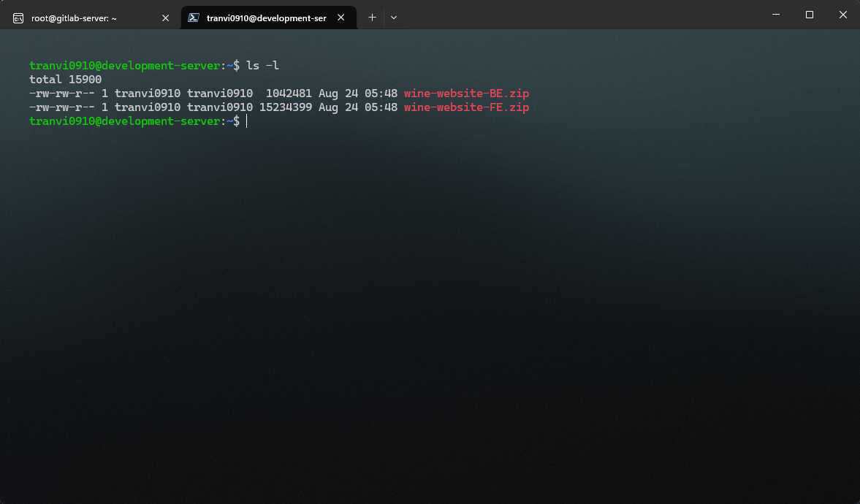Click the cmd icon on the gitlab-server tab
Screen dimensions: 860x504
pos(18,18)
